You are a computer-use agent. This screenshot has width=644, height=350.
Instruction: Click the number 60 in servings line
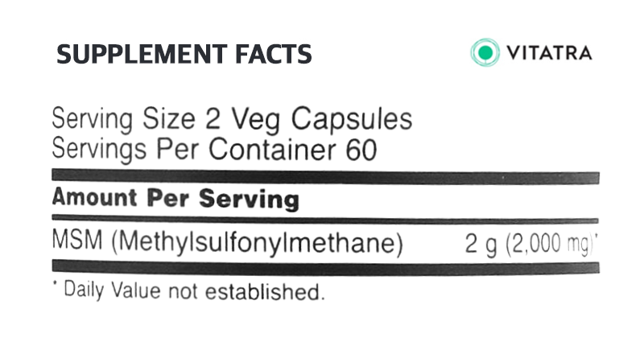point(361,150)
